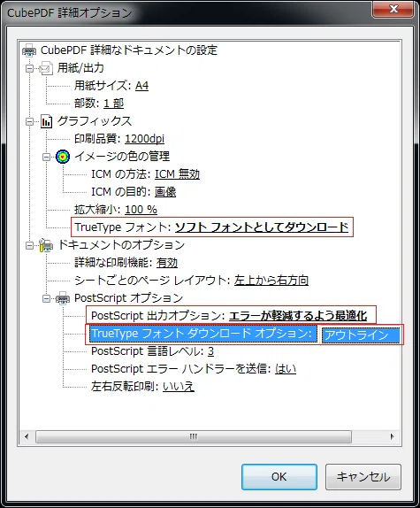
Task: Click the A4 paper size value
Action: click(141, 86)
